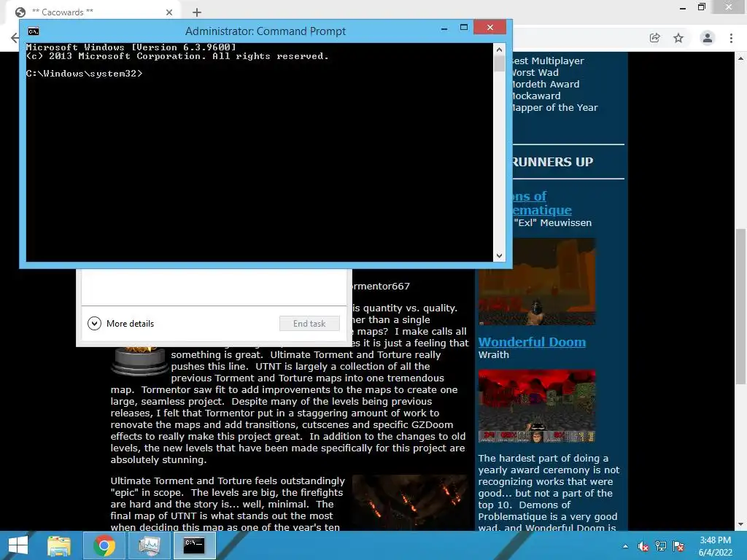Minimize the Command Prompt window
Screen dimensions: 747x560
coord(444,28)
